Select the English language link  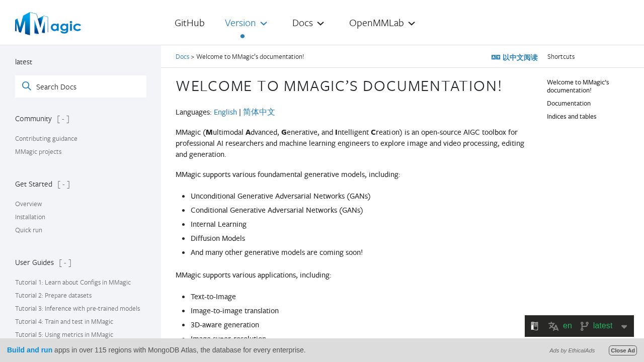[x=225, y=112]
